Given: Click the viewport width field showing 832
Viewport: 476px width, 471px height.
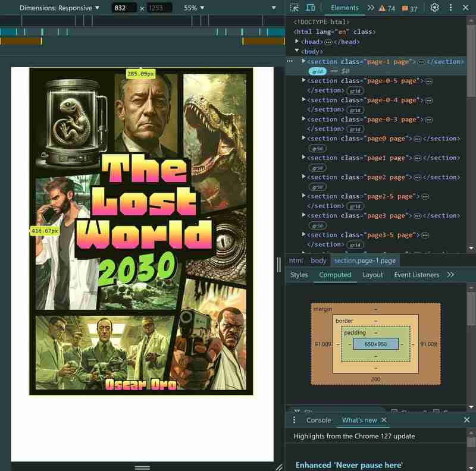Looking at the screenshot, I should click(124, 8).
